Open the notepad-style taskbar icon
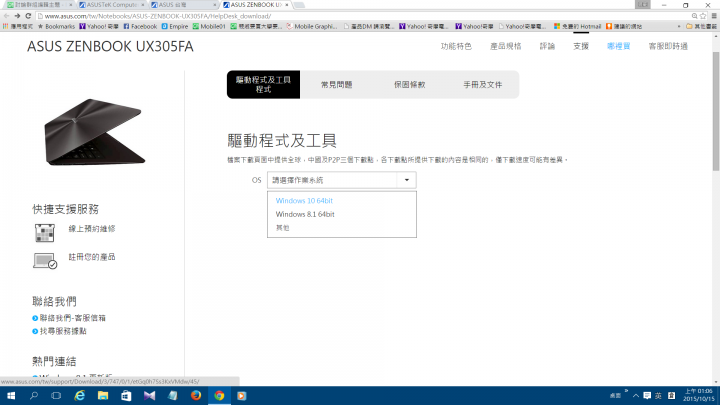 [173, 395]
